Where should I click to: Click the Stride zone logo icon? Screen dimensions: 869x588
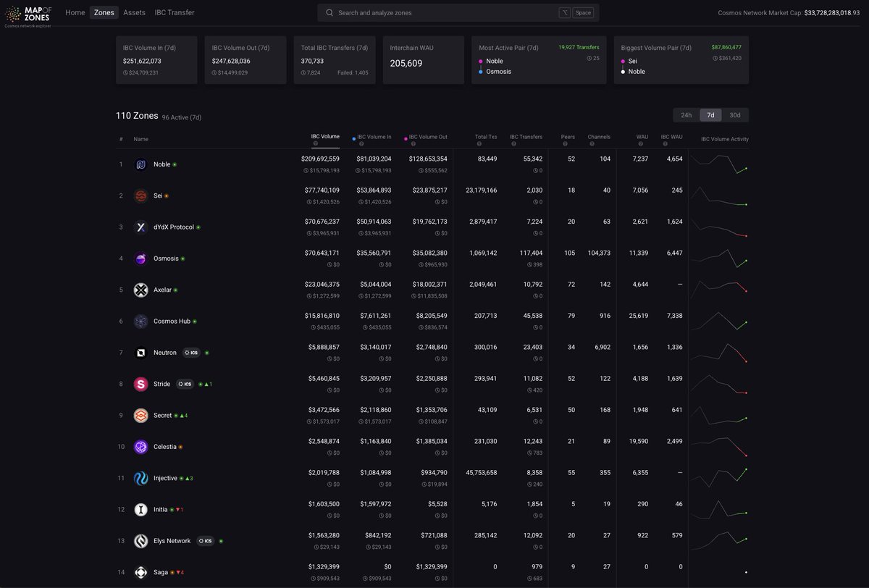(x=141, y=384)
